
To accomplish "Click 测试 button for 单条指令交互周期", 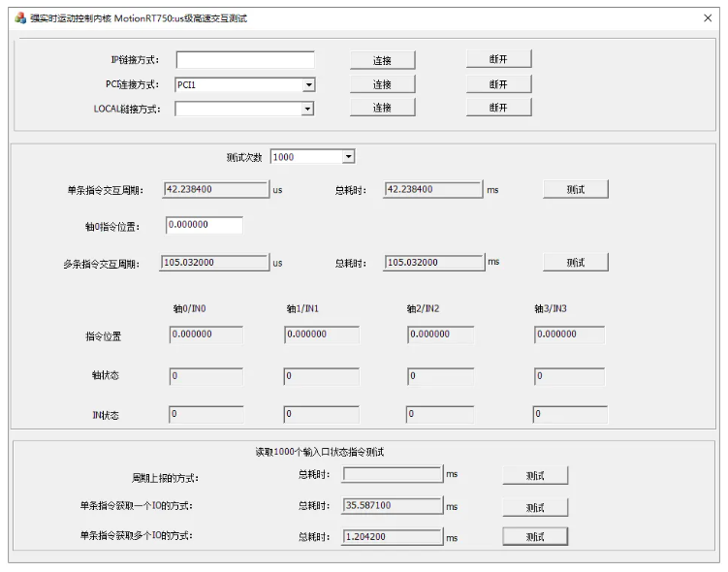I will point(575,189).
